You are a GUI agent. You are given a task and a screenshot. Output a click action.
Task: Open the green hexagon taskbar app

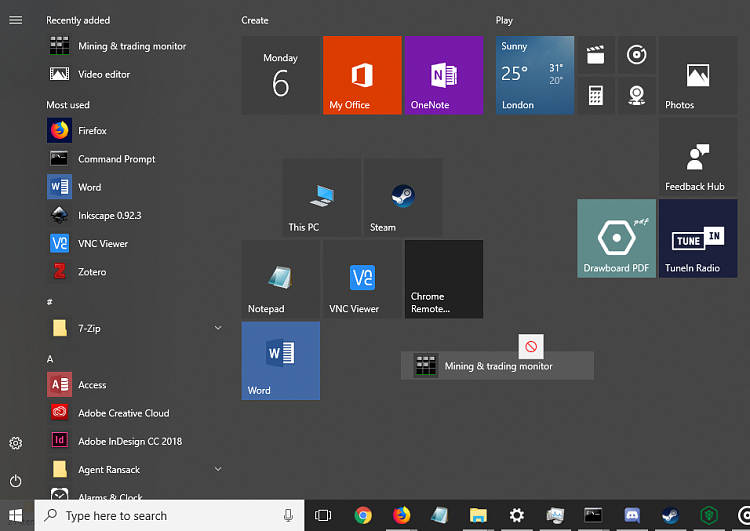709,515
